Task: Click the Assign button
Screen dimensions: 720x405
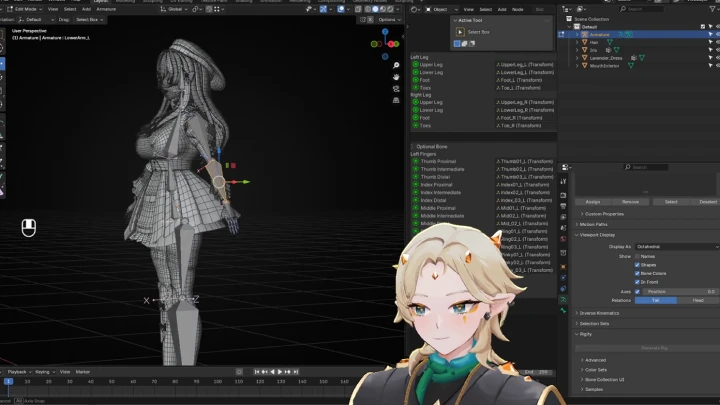Action: coord(593,202)
